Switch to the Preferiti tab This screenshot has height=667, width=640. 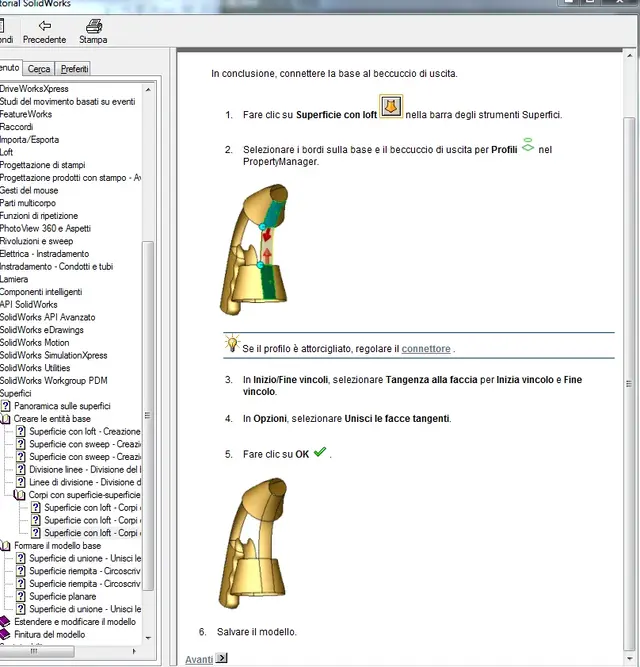click(74, 68)
